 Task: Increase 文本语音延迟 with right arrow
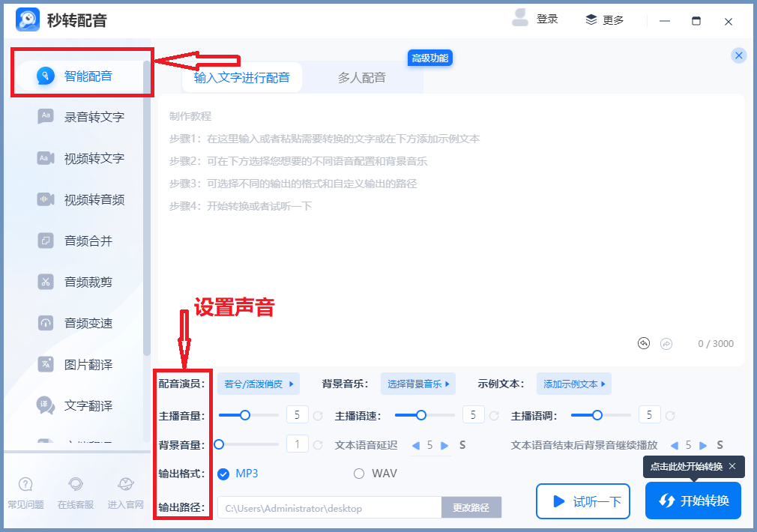pyautogui.click(x=444, y=446)
